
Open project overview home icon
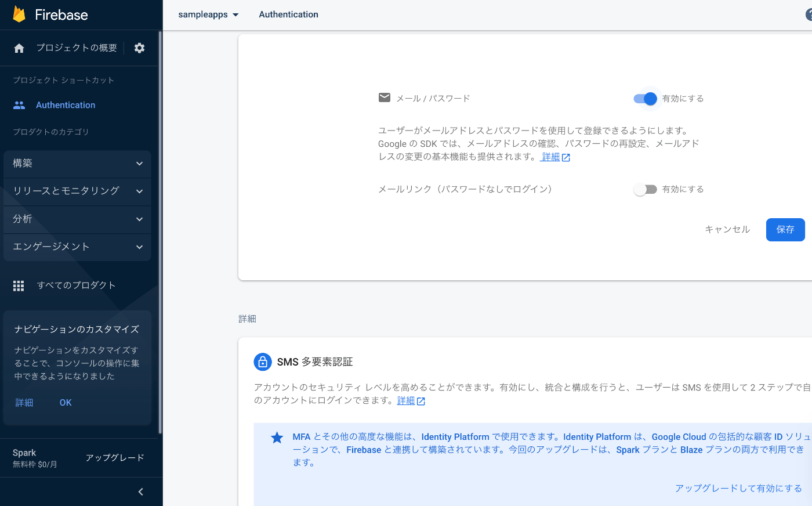(x=19, y=48)
